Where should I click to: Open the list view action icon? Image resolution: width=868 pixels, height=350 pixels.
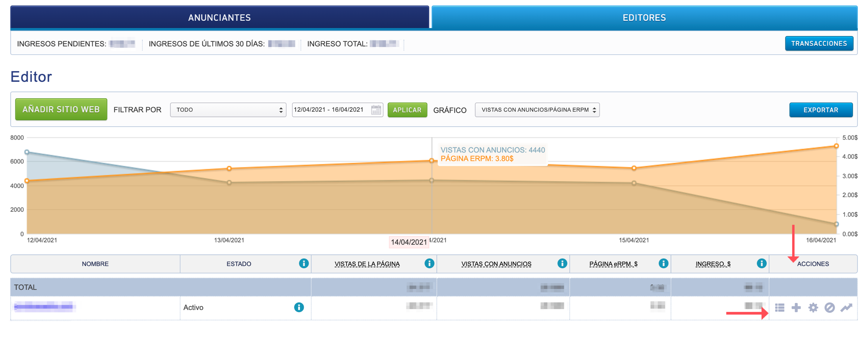click(x=779, y=308)
